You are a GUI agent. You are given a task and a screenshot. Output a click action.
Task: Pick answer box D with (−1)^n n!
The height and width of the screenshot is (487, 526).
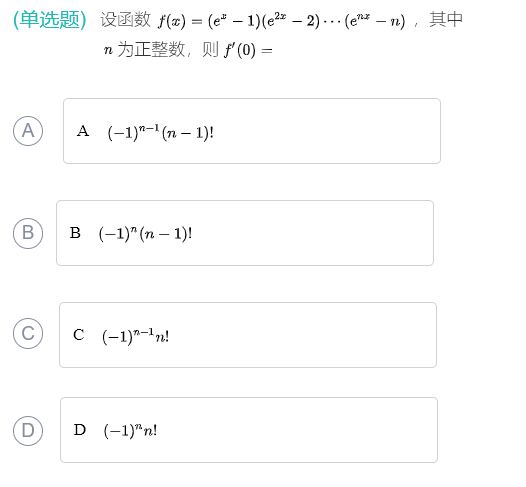point(249,430)
